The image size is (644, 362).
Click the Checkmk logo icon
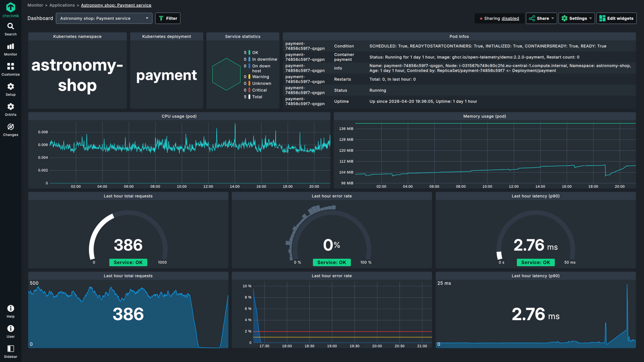tap(10, 7)
